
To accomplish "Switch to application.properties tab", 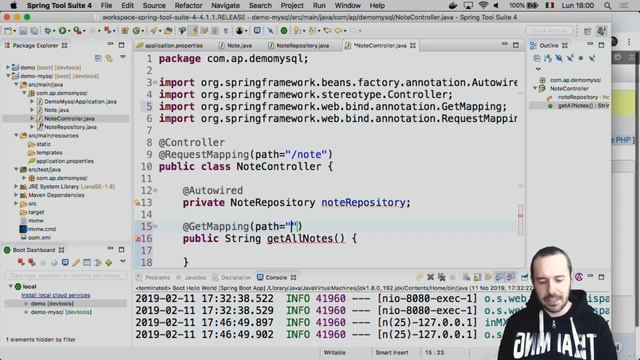I will pyautogui.click(x=170, y=45).
